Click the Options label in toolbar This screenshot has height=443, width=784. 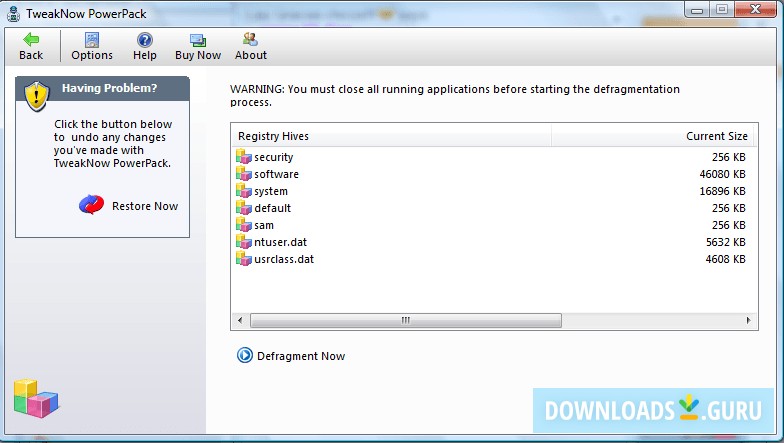tap(92, 55)
